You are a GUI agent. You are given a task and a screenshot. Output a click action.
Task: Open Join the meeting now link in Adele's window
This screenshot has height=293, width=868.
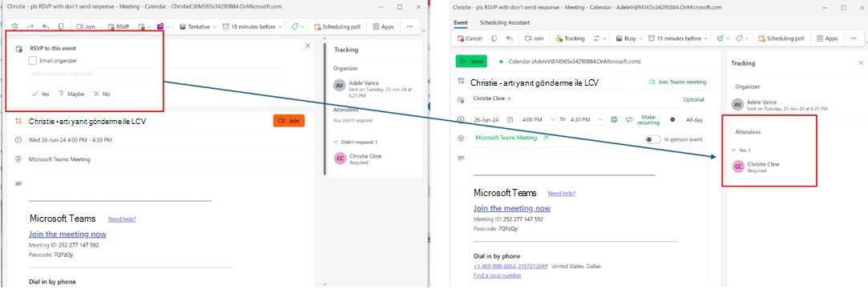[512, 208]
